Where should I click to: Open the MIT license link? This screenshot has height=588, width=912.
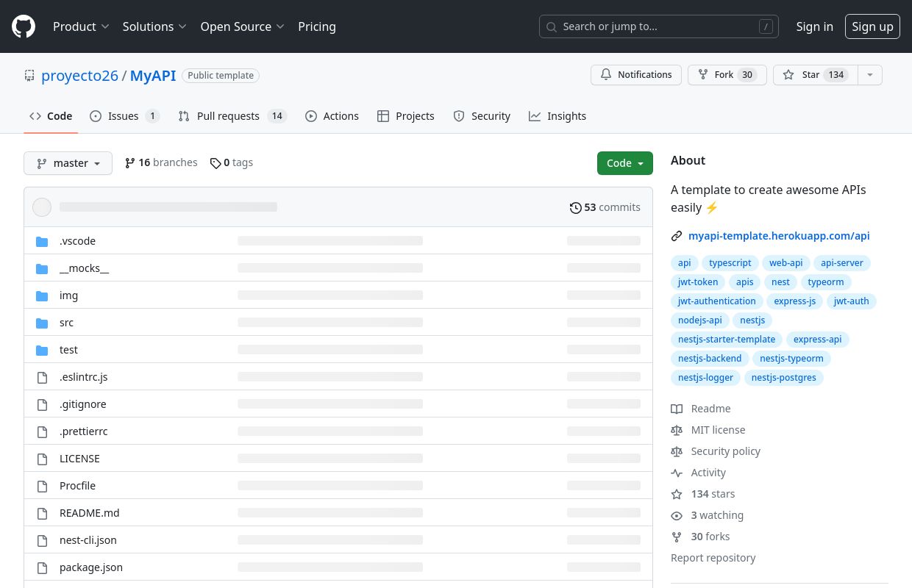[708, 430]
